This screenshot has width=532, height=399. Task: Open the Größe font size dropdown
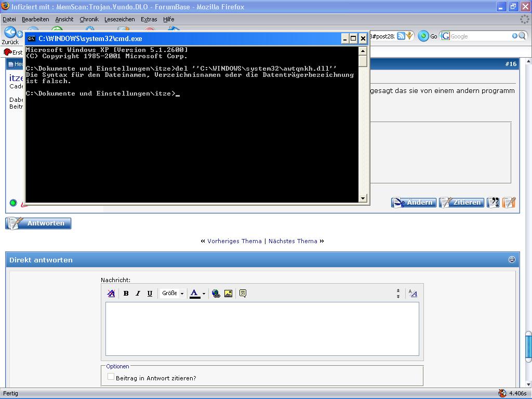pyautogui.click(x=172, y=293)
